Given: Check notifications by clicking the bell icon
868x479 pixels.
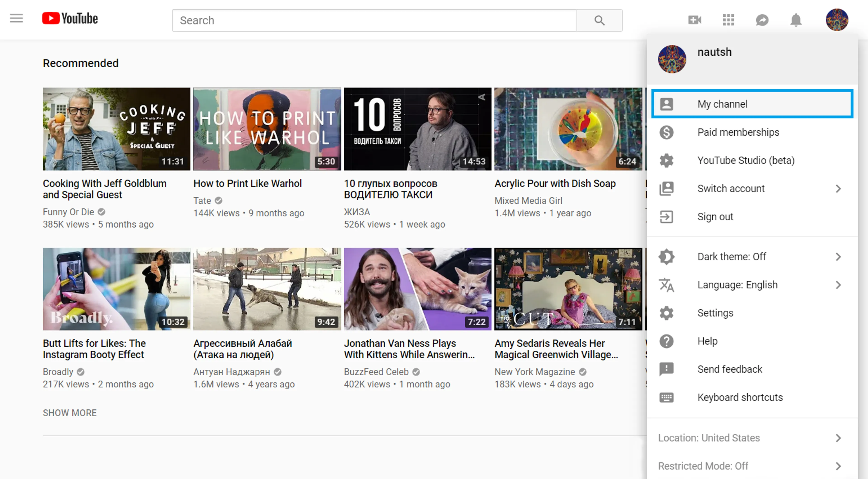Looking at the screenshot, I should [796, 20].
